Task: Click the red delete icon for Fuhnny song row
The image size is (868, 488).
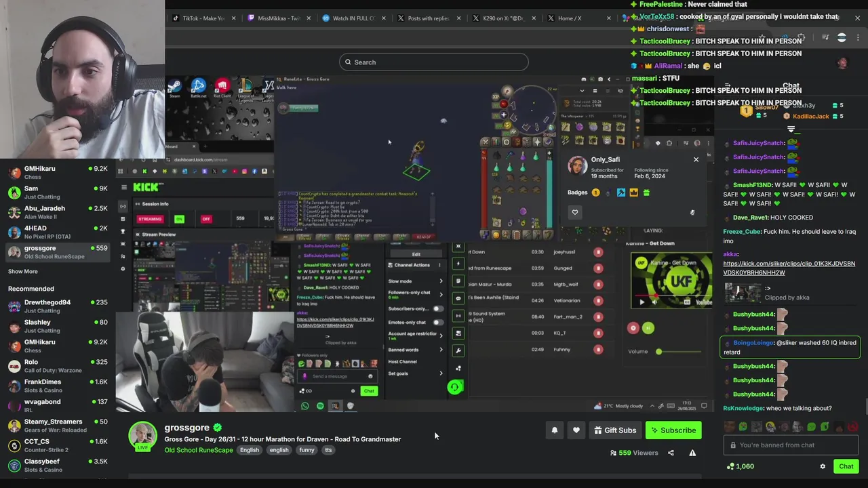Action: pos(598,350)
